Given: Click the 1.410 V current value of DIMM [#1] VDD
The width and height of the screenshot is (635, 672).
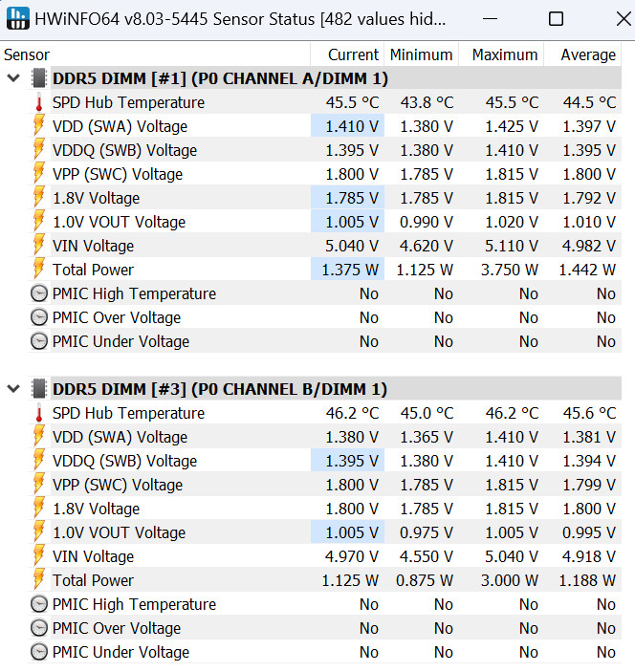Looking at the screenshot, I should [x=352, y=126].
